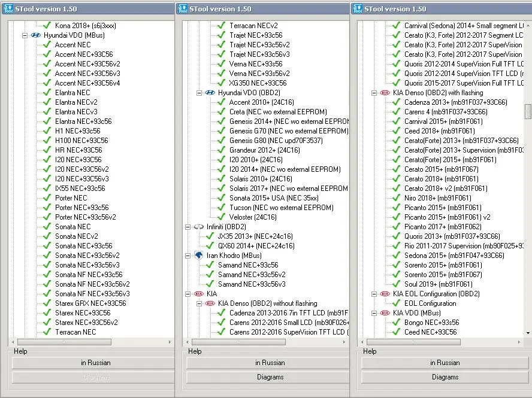Screen dimensions: 532x398
Task: Collapse the Iran Khodro (MBus) tree node
Action: pyautogui.click(x=188, y=256)
